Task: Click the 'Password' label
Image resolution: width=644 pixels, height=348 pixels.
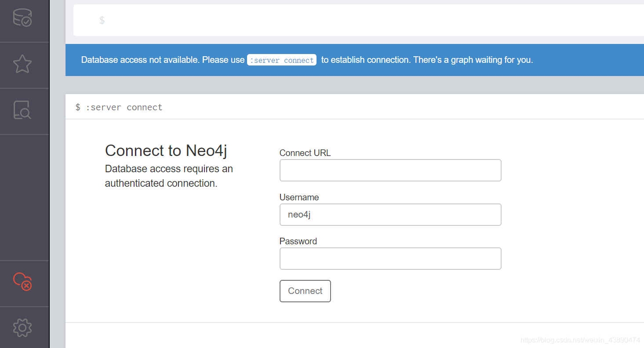Action: point(298,241)
